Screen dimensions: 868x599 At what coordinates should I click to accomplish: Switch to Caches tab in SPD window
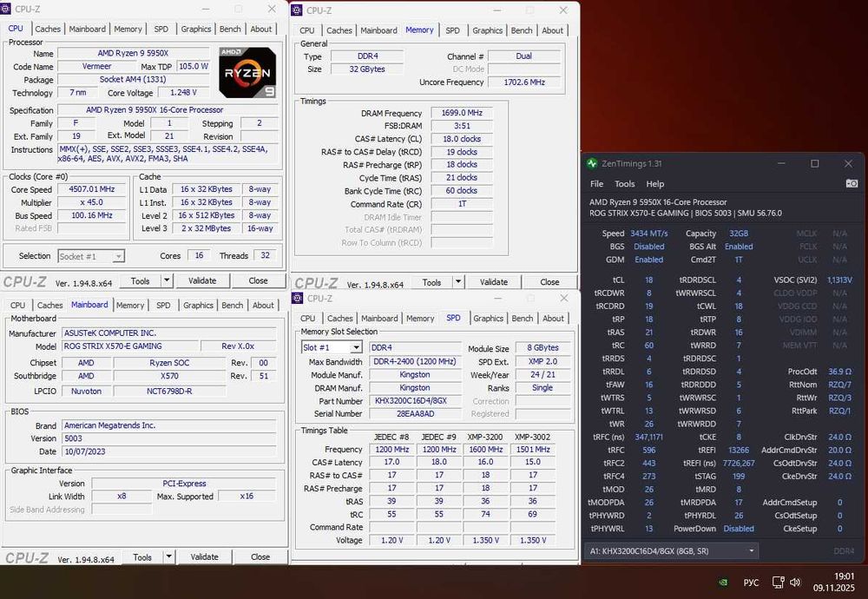tap(340, 319)
